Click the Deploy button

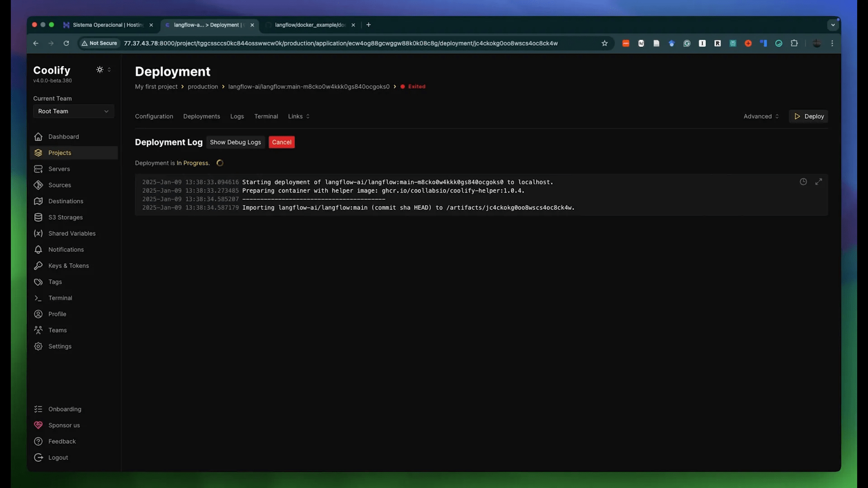point(809,117)
